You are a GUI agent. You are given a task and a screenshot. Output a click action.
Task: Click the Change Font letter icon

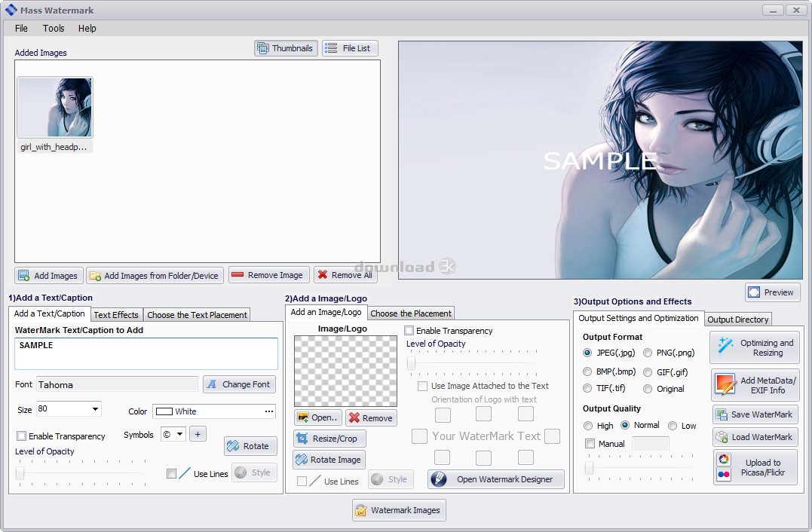click(x=212, y=384)
